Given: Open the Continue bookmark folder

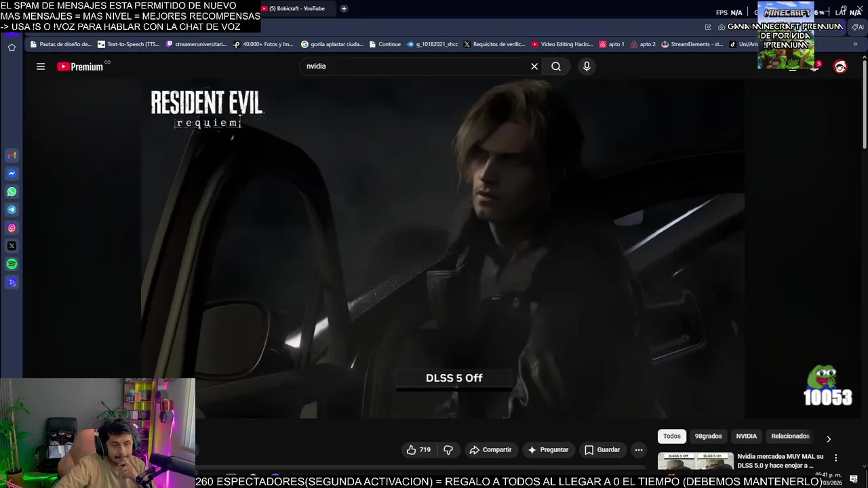Looking at the screenshot, I should pyautogui.click(x=385, y=44).
